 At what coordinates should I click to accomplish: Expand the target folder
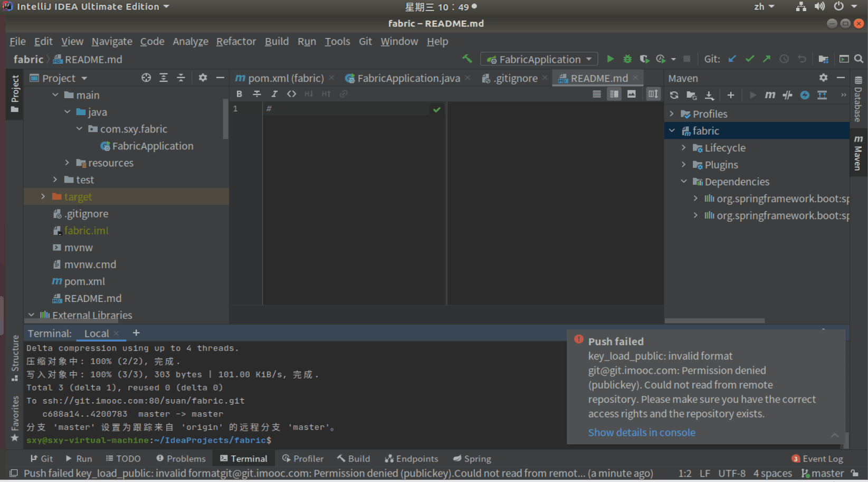tap(43, 196)
